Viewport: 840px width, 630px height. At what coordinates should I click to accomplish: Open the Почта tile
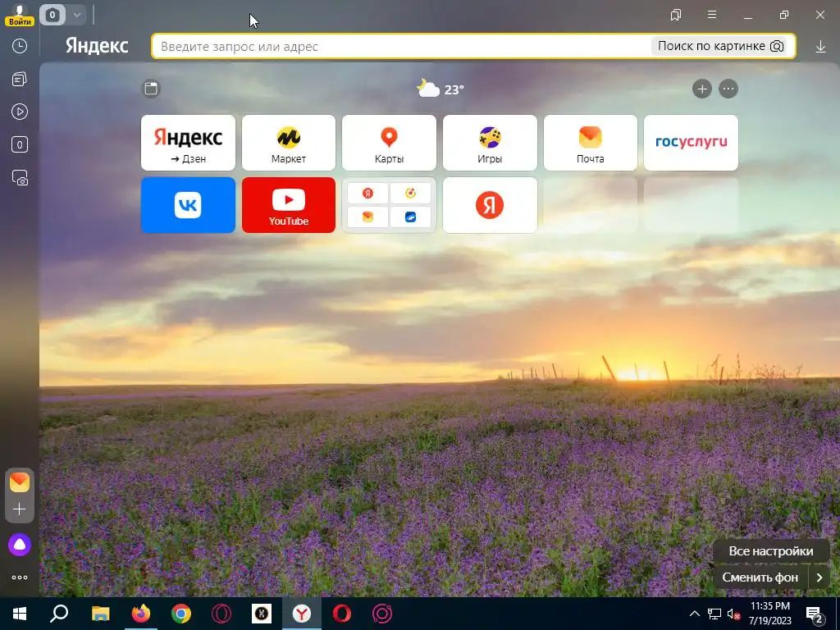591,143
